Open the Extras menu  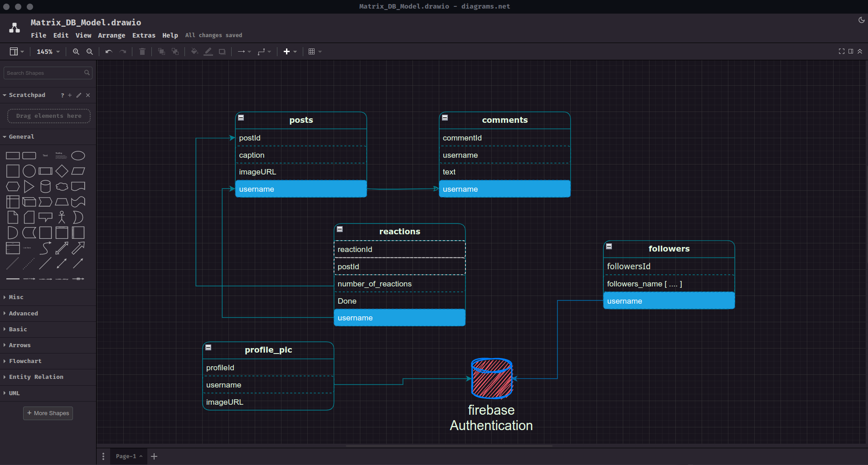tap(144, 35)
